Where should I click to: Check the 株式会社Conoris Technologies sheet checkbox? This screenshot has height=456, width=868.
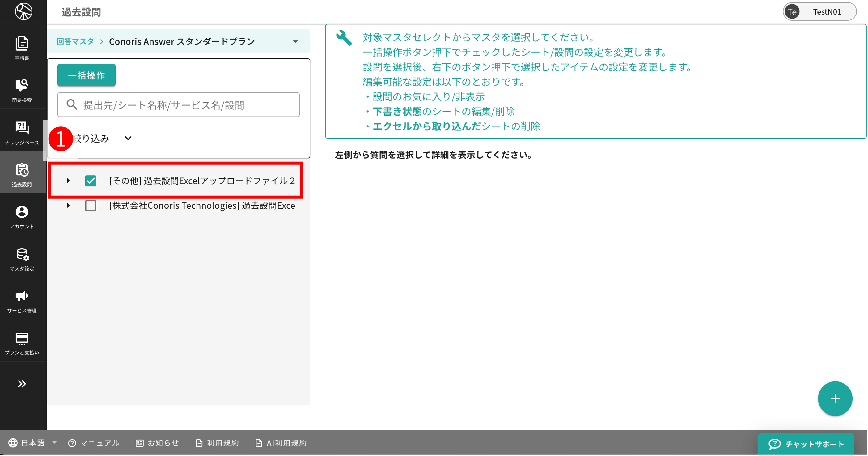coord(90,206)
